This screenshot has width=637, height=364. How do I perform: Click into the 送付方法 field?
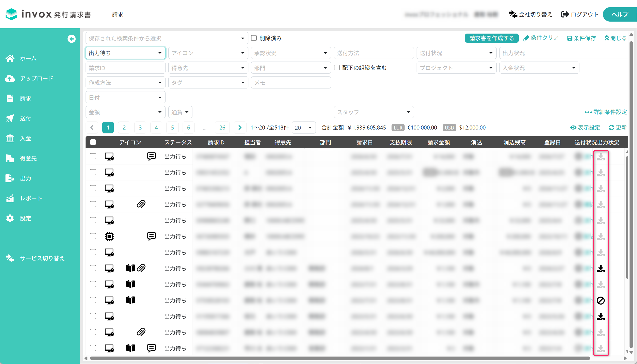tap(374, 53)
